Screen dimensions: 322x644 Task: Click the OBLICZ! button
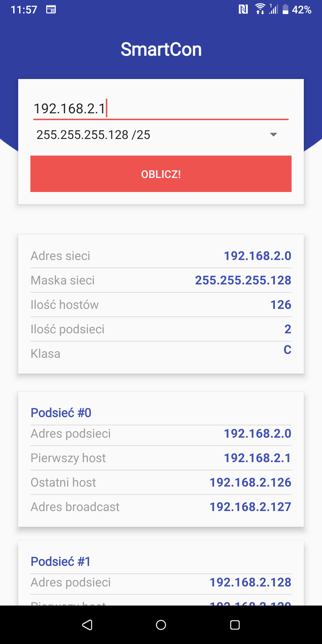(x=161, y=174)
